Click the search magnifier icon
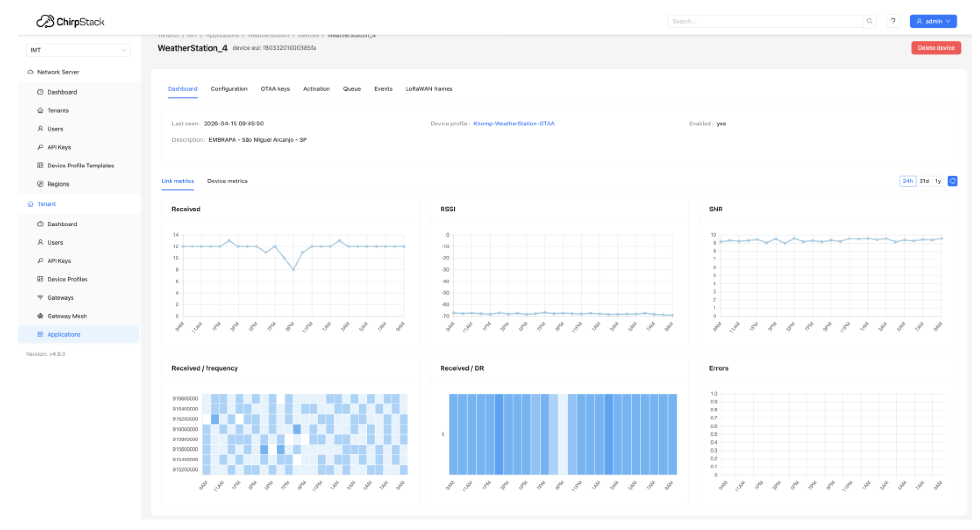This screenshot has height=530, width=980. pyautogui.click(x=869, y=21)
